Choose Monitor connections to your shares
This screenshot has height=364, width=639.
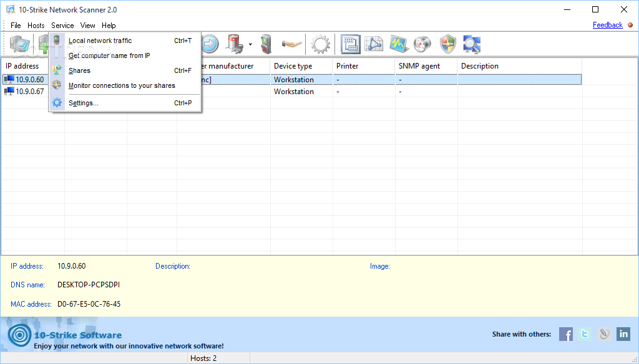coord(125,85)
